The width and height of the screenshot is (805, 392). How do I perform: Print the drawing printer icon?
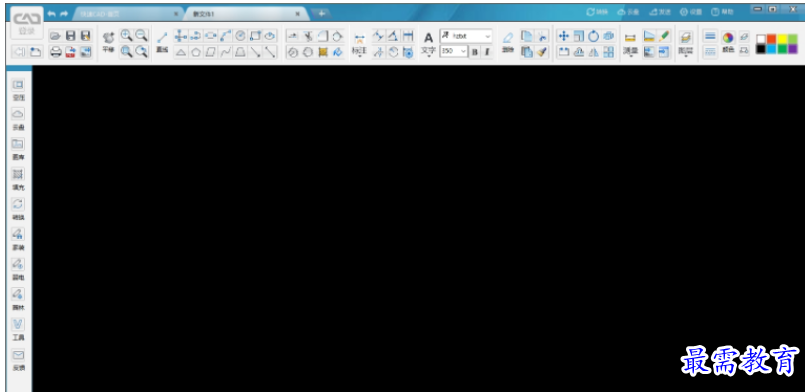tap(55, 52)
